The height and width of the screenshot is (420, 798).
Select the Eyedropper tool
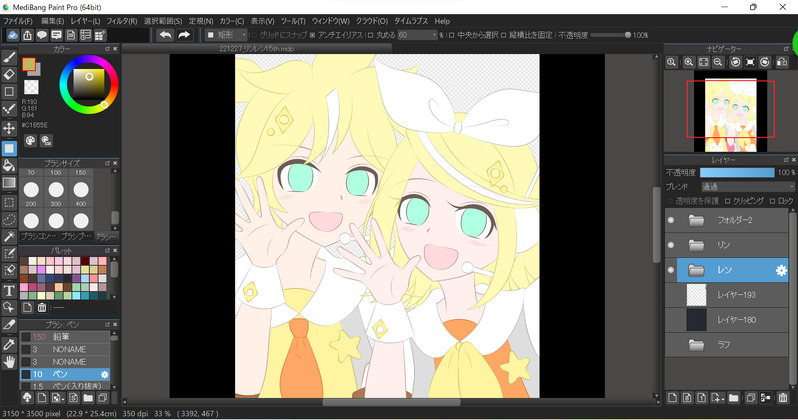[x=9, y=344]
